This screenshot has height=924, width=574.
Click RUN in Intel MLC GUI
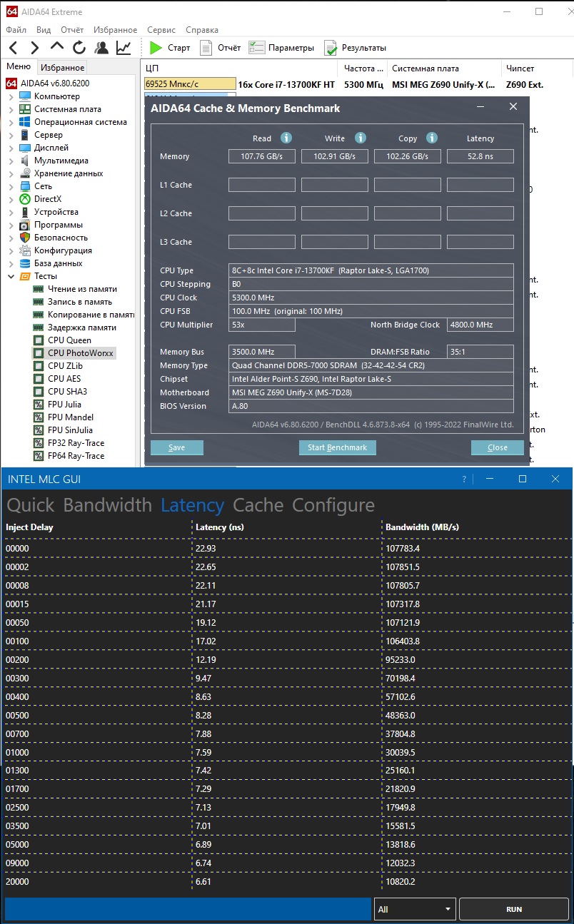(x=514, y=909)
